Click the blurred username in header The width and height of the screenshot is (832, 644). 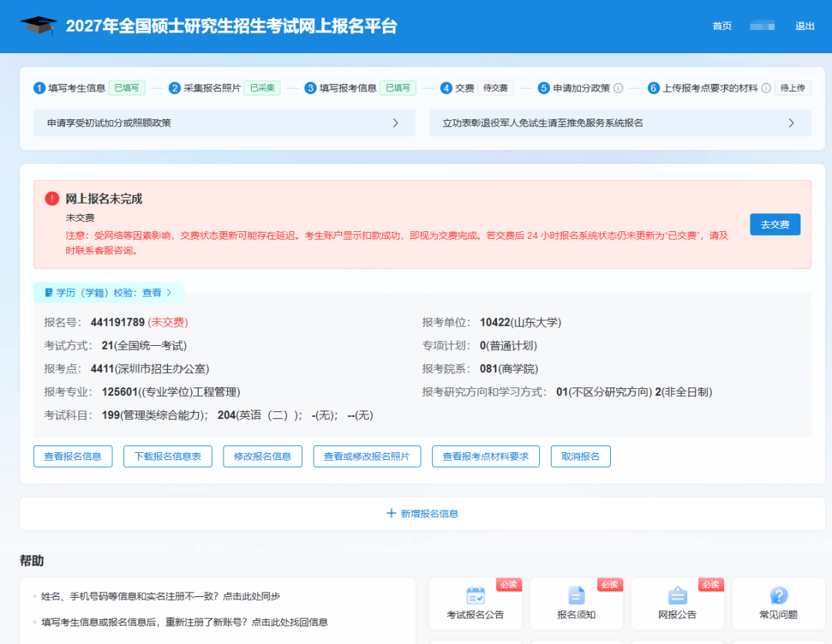(x=763, y=26)
